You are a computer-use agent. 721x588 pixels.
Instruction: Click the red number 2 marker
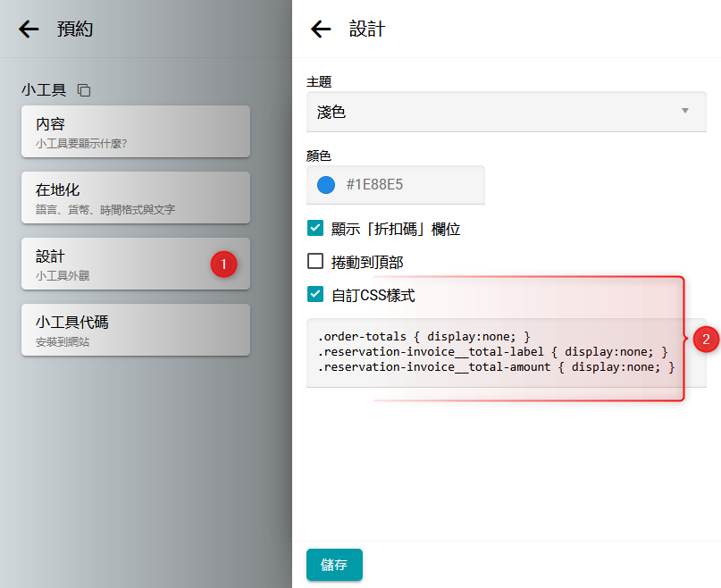(x=706, y=340)
